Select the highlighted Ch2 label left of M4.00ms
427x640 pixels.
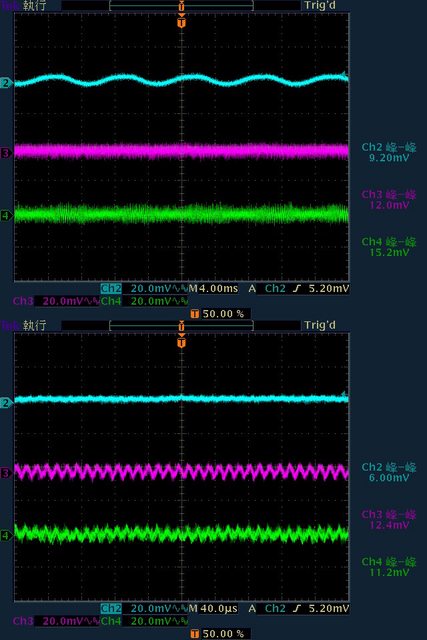[x=111, y=289]
